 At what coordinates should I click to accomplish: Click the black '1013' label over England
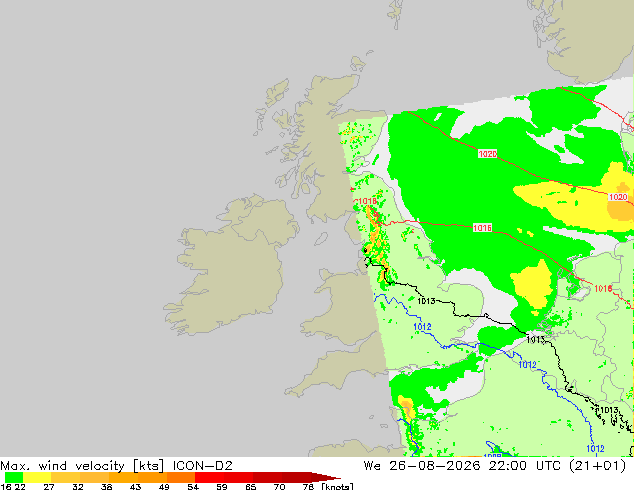pos(426,301)
